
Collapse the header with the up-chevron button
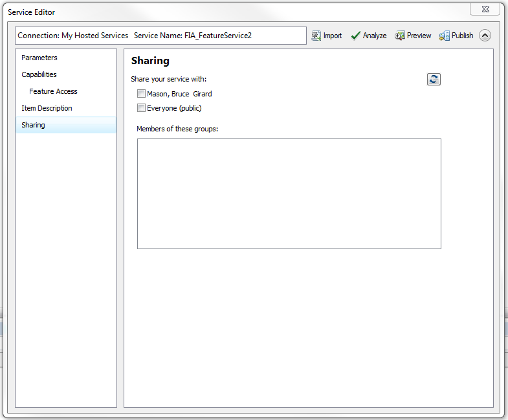click(485, 36)
